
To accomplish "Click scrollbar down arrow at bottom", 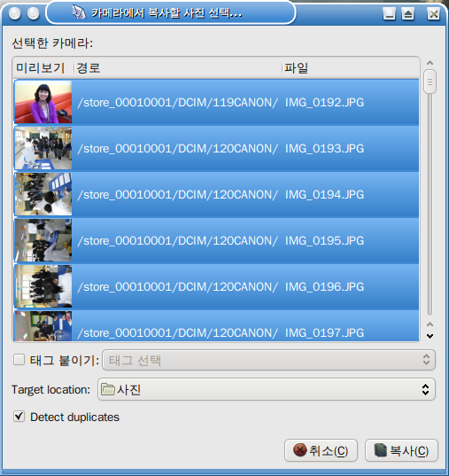I will point(430,336).
